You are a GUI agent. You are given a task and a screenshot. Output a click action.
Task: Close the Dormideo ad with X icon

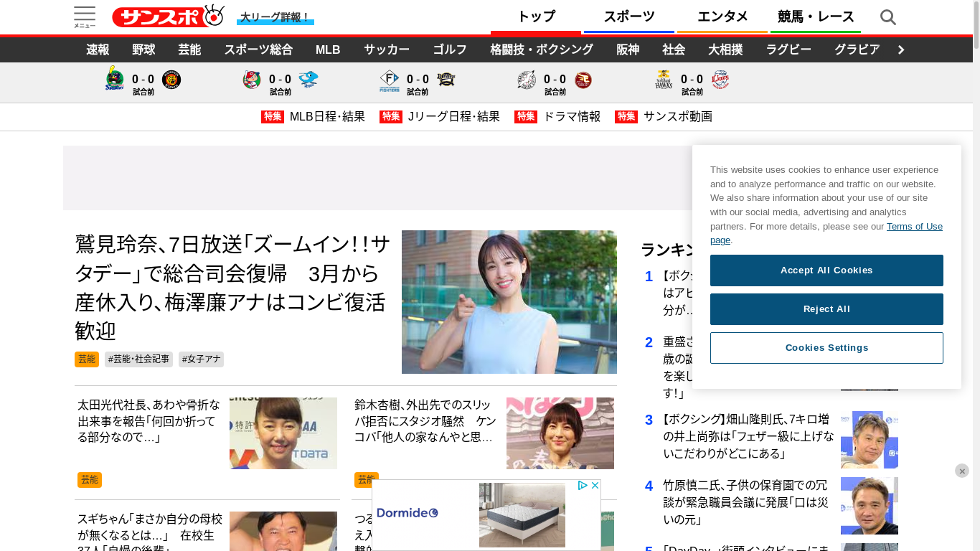click(x=595, y=486)
